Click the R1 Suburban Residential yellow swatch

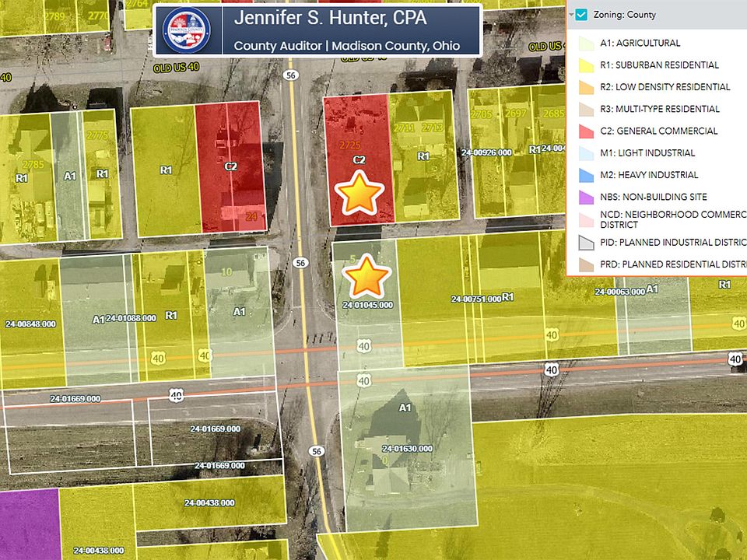(x=586, y=65)
